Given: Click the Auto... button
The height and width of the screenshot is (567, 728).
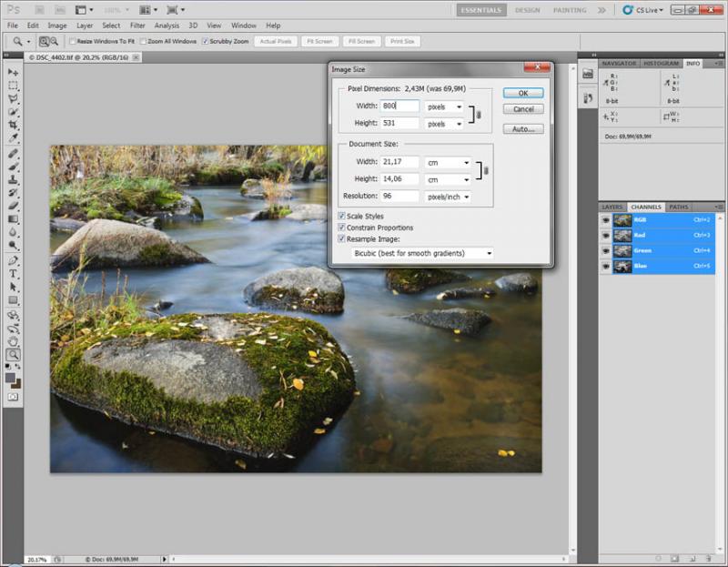Looking at the screenshot, I should click(x=523, y=129).
